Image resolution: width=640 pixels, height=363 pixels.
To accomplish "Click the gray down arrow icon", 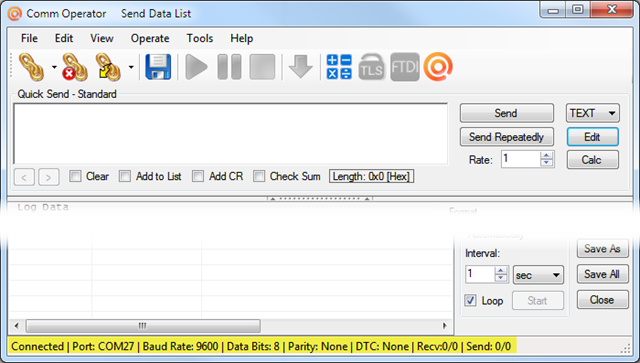I will pos(301,67).
